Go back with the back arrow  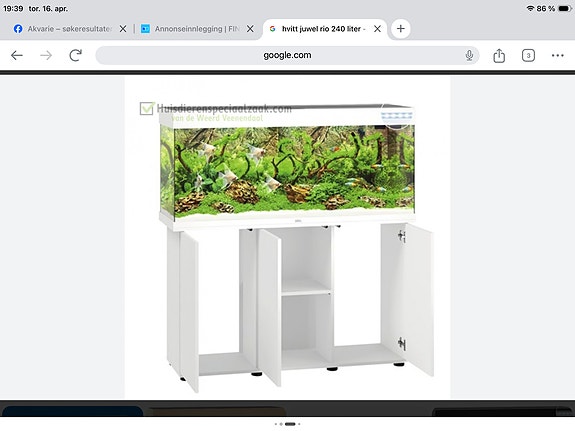(17, 55)
